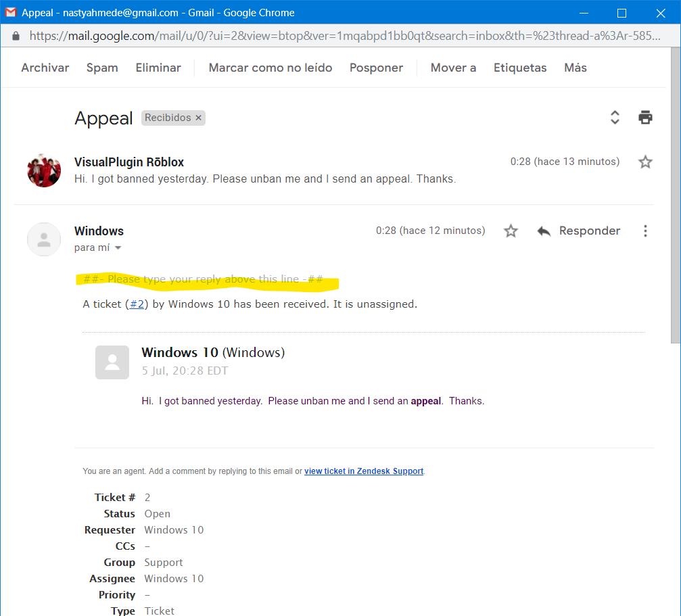
Task: Open VisualPlugin Roblox's avatar
Action: 44,170
